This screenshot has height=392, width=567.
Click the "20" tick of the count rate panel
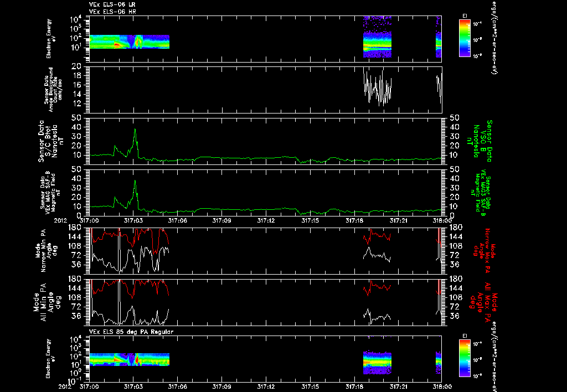[x=76, y=66]
